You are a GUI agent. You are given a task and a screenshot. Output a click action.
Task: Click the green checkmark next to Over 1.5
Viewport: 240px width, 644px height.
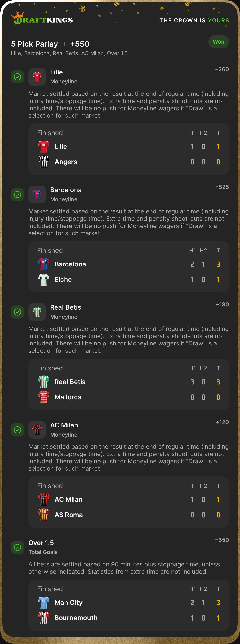click(17, 547)
